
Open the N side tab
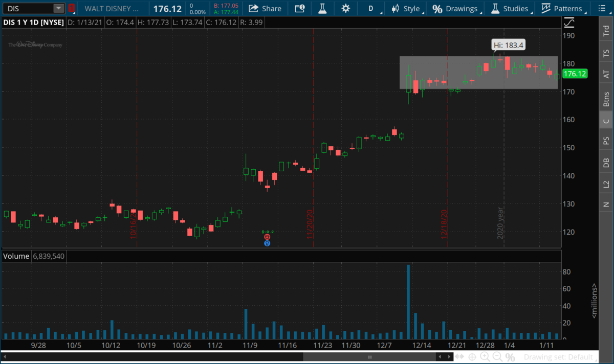[606, 204]
